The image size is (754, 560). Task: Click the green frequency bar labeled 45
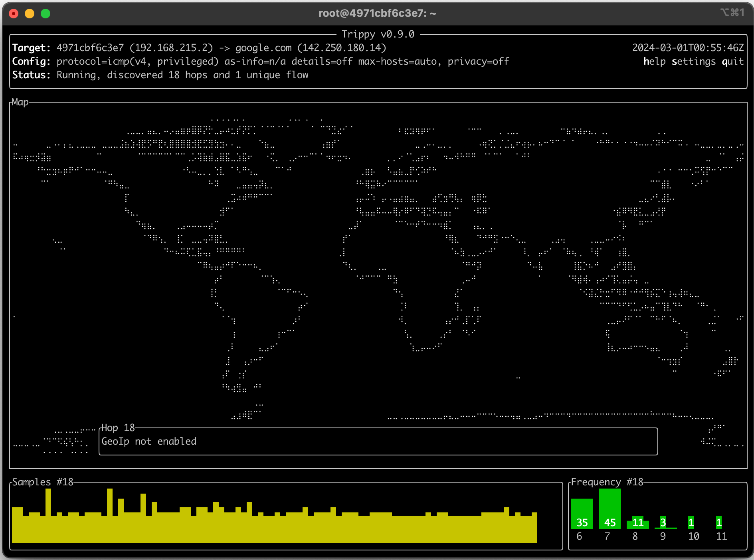pyautogui.click(x=610, y=509)
